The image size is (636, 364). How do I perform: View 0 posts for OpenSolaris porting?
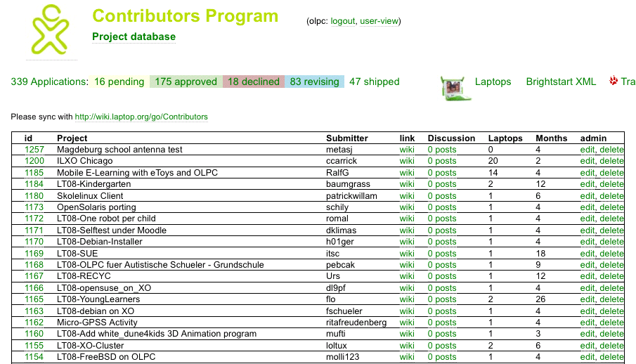coord(441,207)
